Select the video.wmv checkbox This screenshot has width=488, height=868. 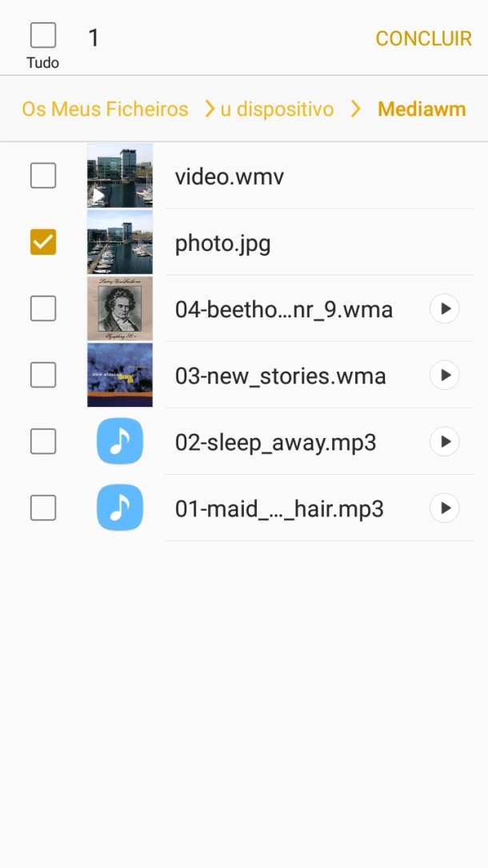click(43, 175)
